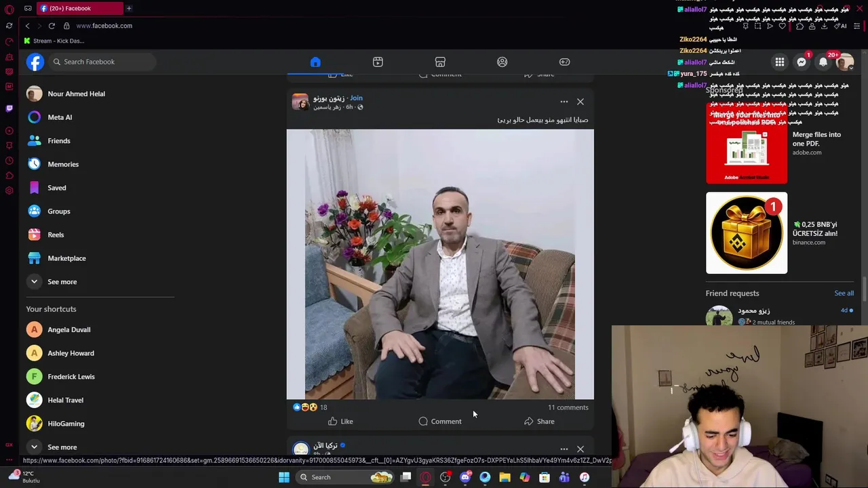The height and width of the screenshot is (488, 868).
Task: Expand See more under Your shortcuts
Action: [100, 447]
